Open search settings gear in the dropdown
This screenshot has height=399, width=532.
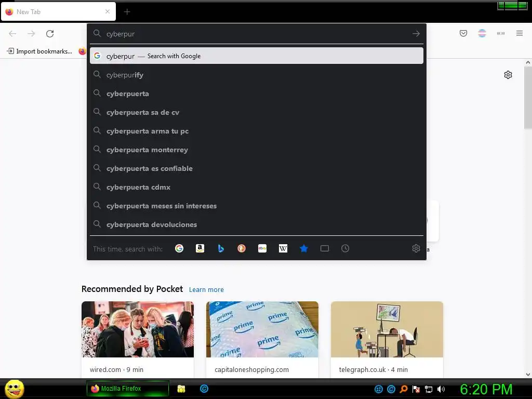(x=416, y=248)
